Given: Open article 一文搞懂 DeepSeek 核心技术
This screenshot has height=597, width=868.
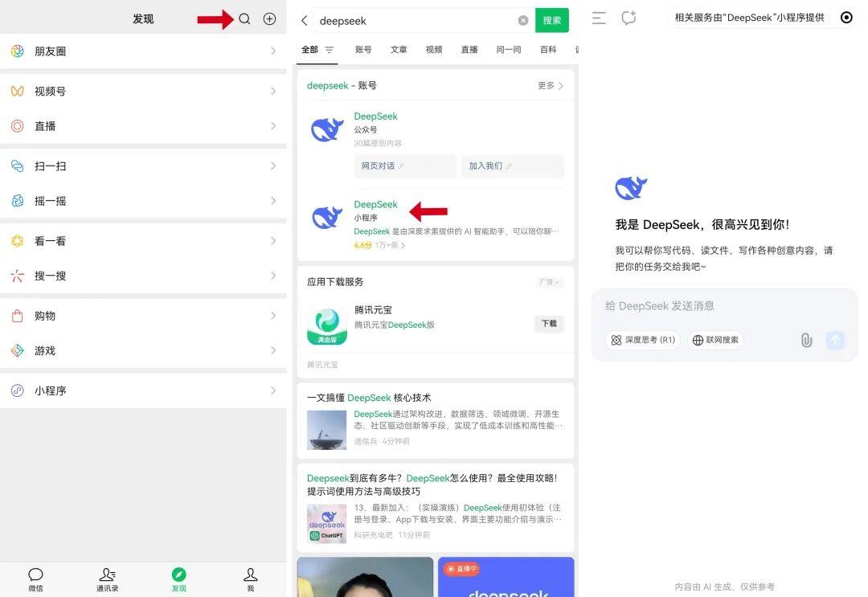Looking at the screenshot, I should (x=369, y=398).
